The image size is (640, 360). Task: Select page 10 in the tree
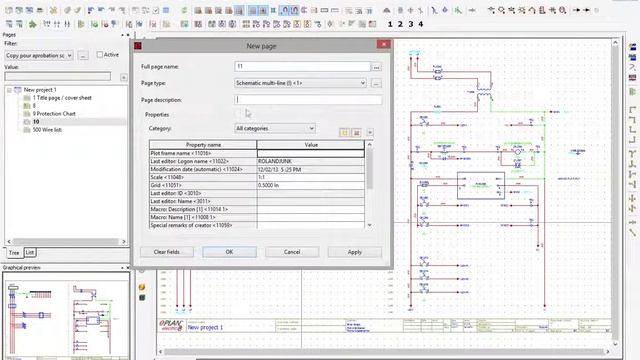(36, 122)
